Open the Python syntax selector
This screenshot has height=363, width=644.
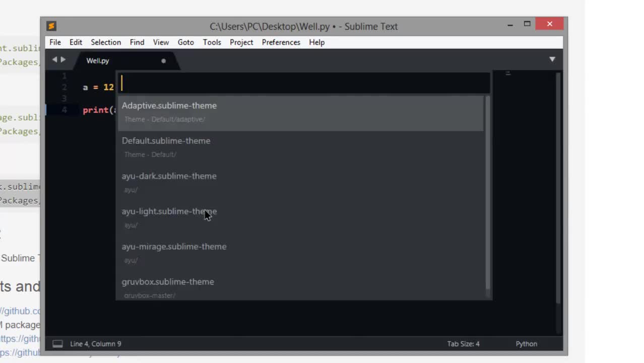point(526,344)
